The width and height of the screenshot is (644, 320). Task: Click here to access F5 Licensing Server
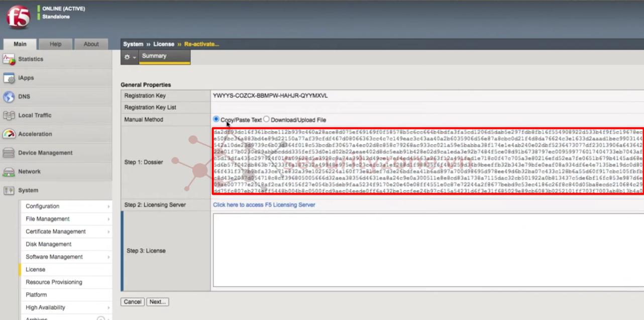264,205
